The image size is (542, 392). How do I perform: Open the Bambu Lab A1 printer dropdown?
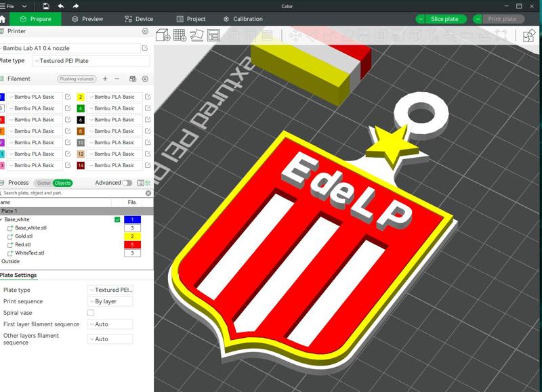[x=70, y=48]
